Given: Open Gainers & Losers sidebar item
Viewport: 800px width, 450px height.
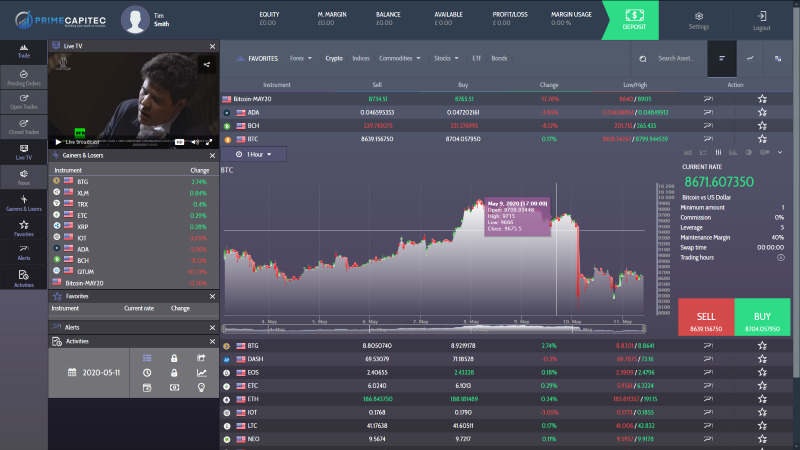Looking at the screenshot, I should pos(23,203).
